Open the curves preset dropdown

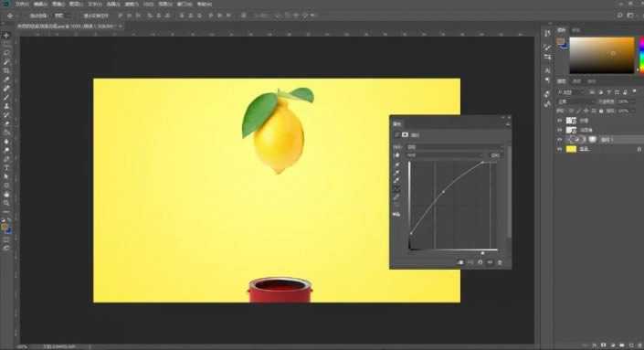pos(455,146)
